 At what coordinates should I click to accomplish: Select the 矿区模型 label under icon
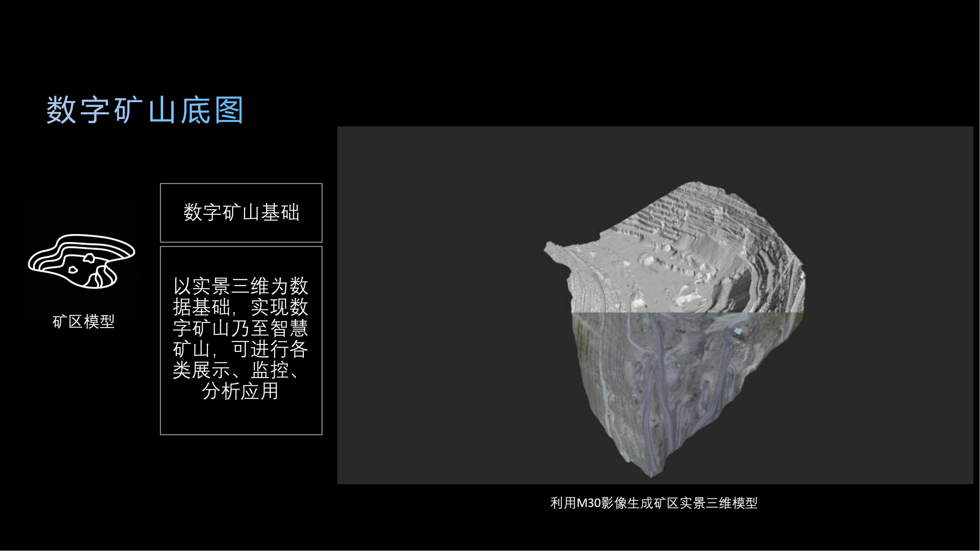tap(83, 322)
